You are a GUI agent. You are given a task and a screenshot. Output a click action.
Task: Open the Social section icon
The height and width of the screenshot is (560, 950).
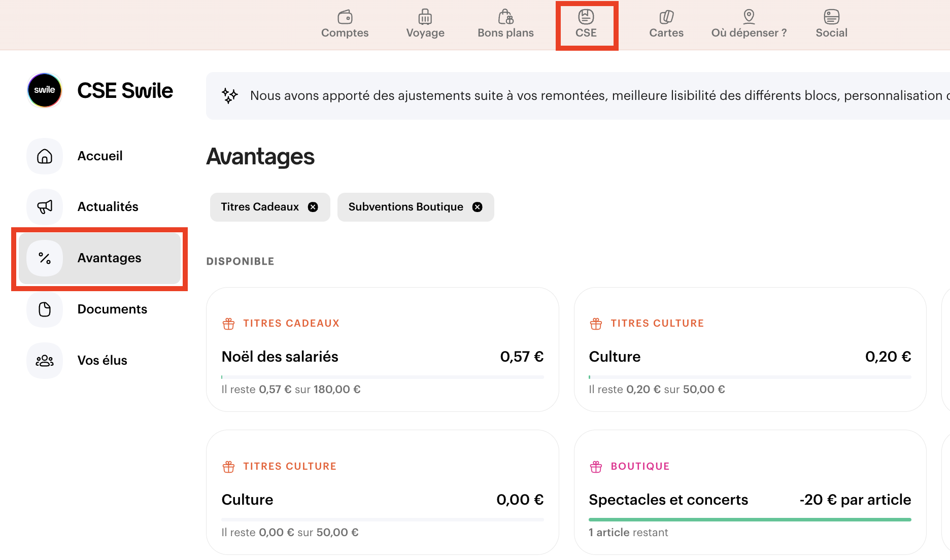pyautogui.click(x=831, y=17)
